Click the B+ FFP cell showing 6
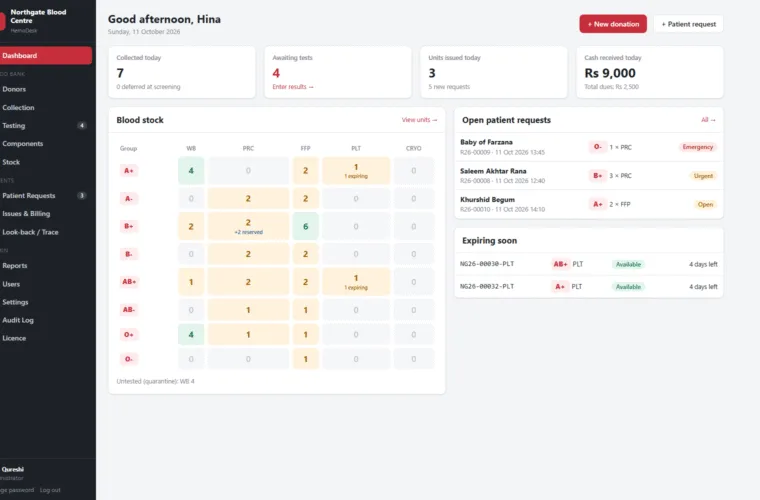Image resolution: width=760 pixels, height=500 pixels. coord(305,226)
